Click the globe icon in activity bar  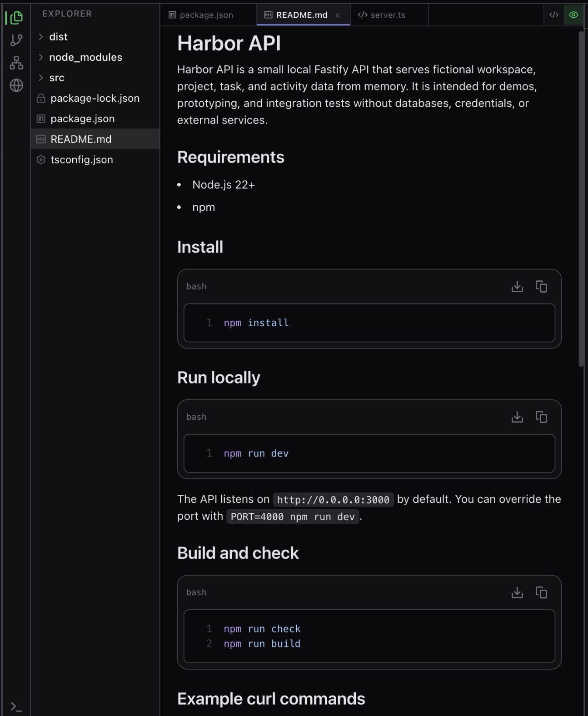(16, 85)
